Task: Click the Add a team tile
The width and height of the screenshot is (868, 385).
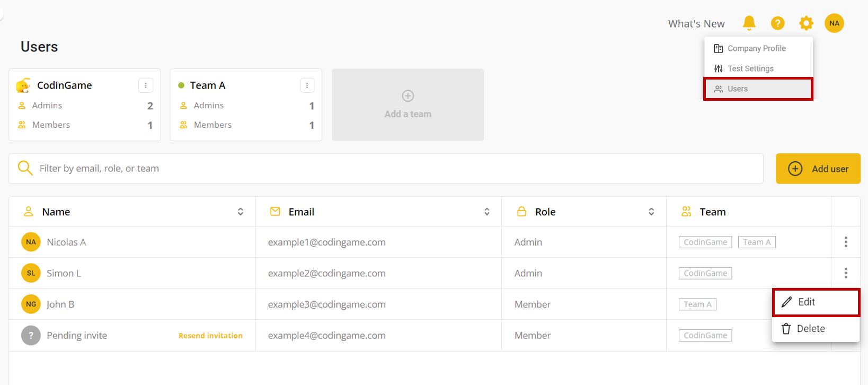Action: (x=408, y=104)
